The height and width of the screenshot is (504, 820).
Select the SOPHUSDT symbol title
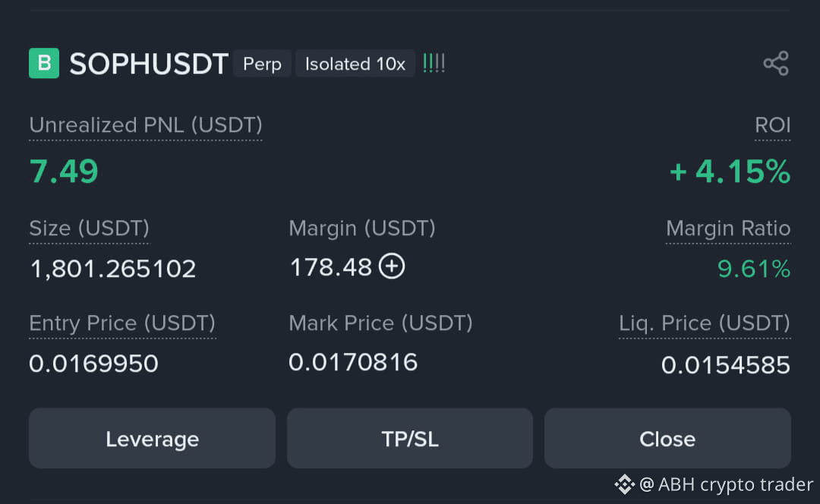149,64
